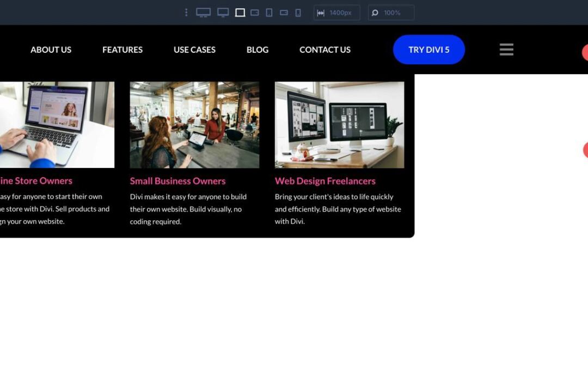Select the tablet landscape breakpoint icon
The height and width of the screenshot is (368, 588).
255,13
